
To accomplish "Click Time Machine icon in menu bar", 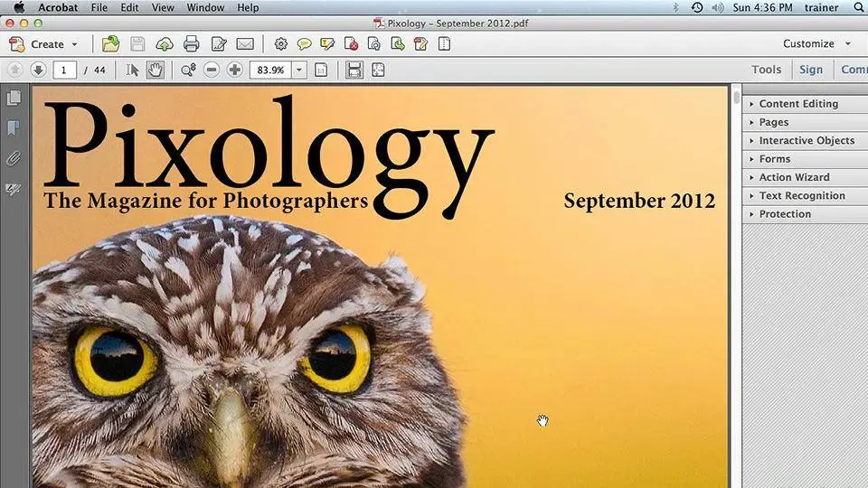I will click(697, 7).
